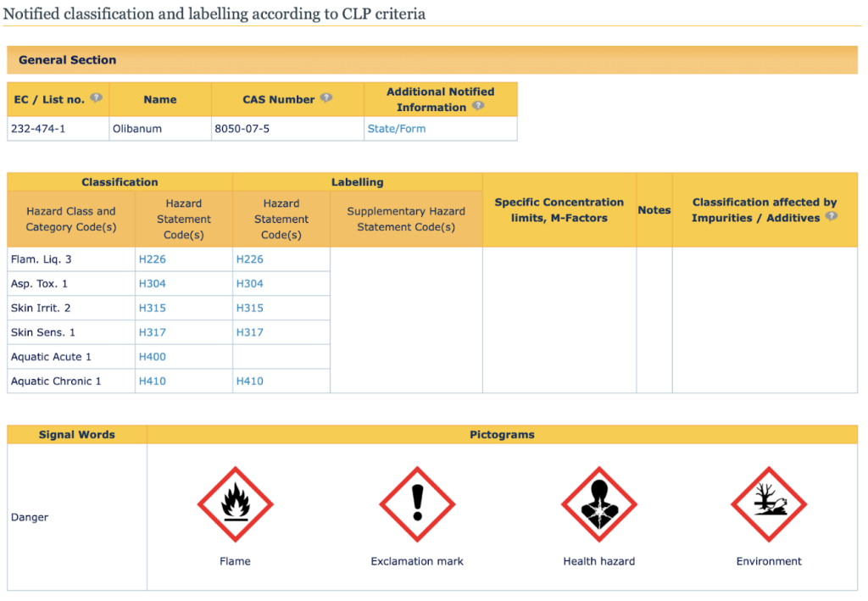
Task: Click the H400 hazard statement link
Action: pyautogui.click(x=152, y=356)
